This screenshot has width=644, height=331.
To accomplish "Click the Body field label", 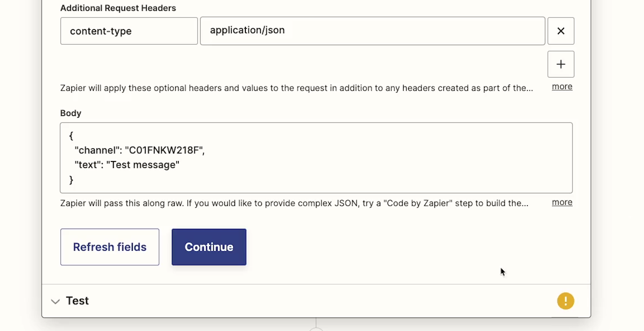I will [x=71, y=113].
